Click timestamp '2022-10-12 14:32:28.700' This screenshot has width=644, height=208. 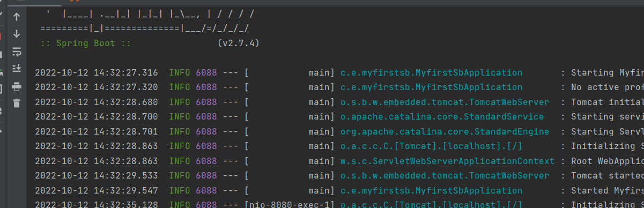[x=97, y=117]
